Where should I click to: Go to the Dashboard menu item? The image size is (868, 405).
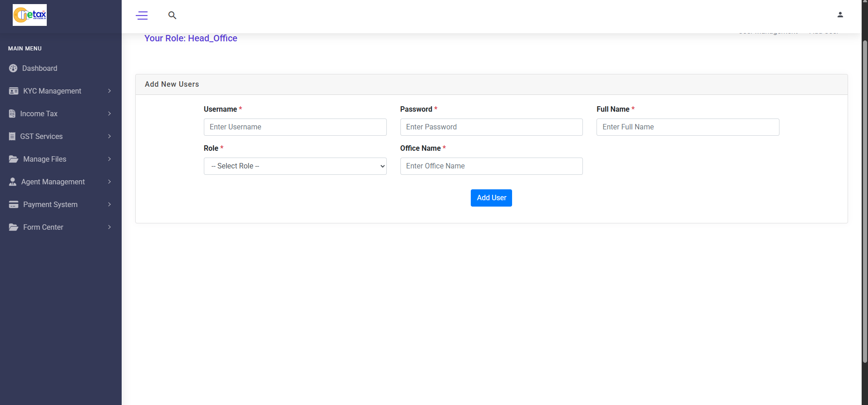pos(39,68)
